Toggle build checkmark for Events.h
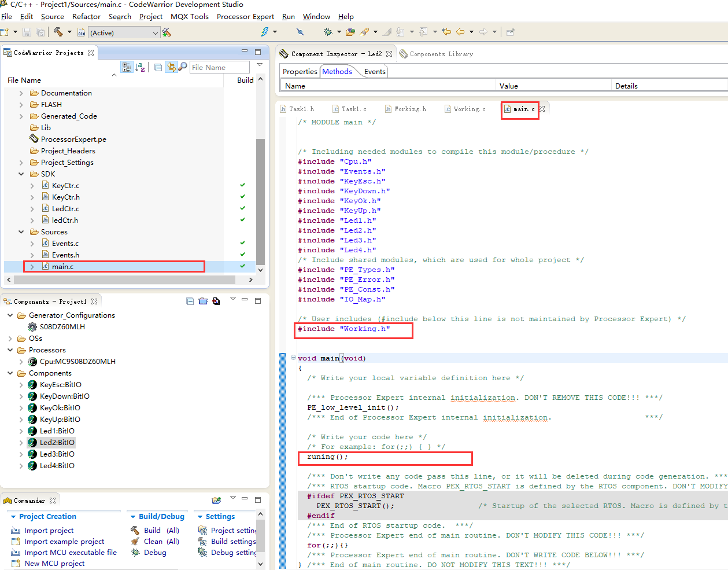 coord(243,255)
